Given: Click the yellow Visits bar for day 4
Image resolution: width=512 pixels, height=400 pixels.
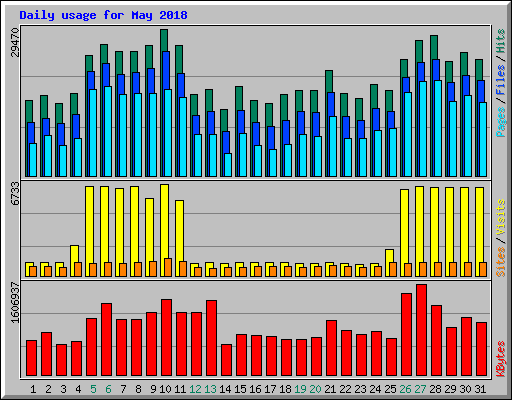Looking at the screenshot, I should (74, 261).
